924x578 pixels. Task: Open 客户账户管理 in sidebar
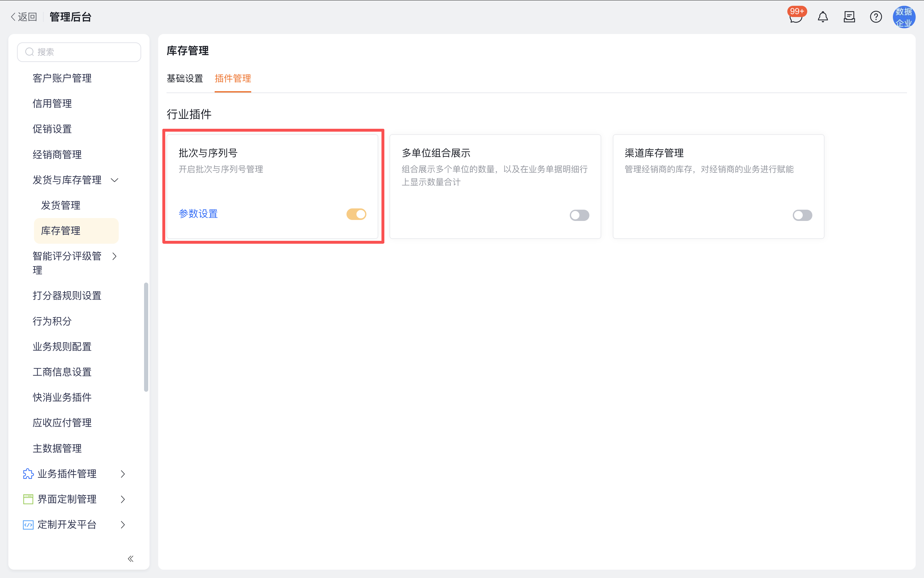pos(62,78)
